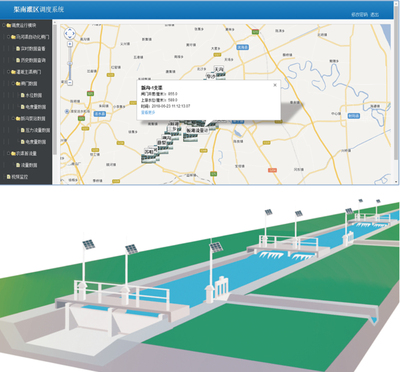Collapse the 闸门数据 folder node

pos(14,83)
